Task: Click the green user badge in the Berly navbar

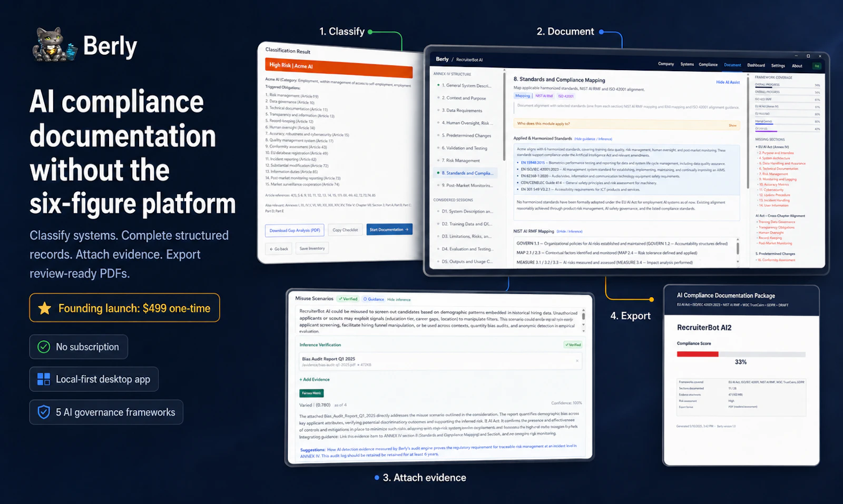Action: (x=817, y=66)
